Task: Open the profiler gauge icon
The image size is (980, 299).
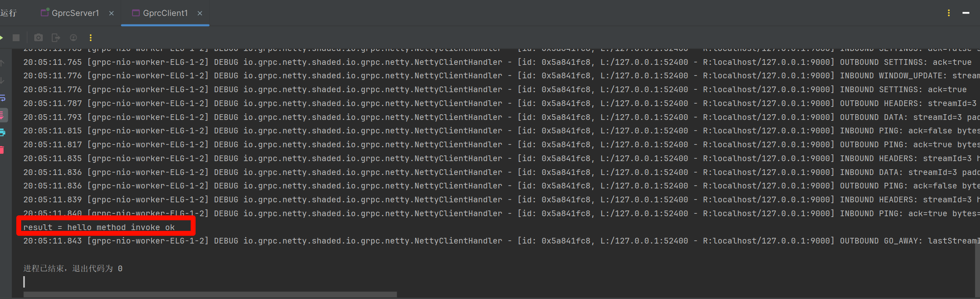Action: pos(73,38)
